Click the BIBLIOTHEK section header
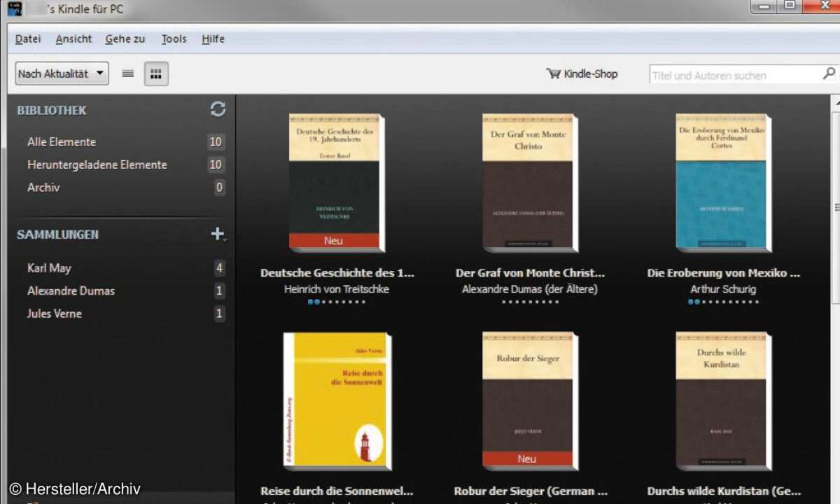Screen dimensions: 840x504 click(52, 111)
